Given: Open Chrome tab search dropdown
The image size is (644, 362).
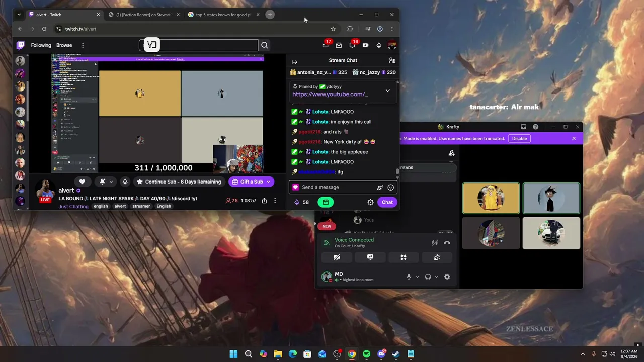Looking at the screenshot, I should point(19,15).
